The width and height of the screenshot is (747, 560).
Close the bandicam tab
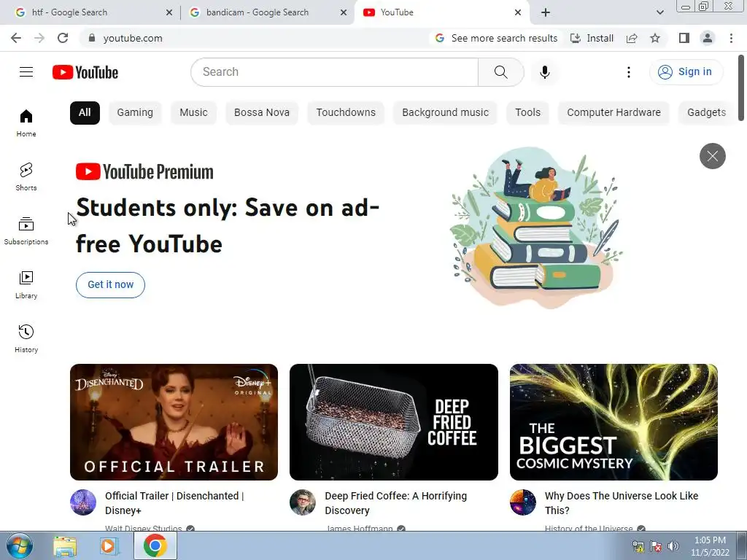coord(343,12)
